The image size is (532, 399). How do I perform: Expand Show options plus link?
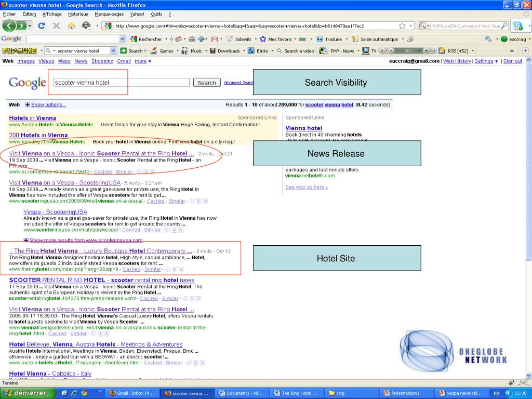click(x=46, y=105)
